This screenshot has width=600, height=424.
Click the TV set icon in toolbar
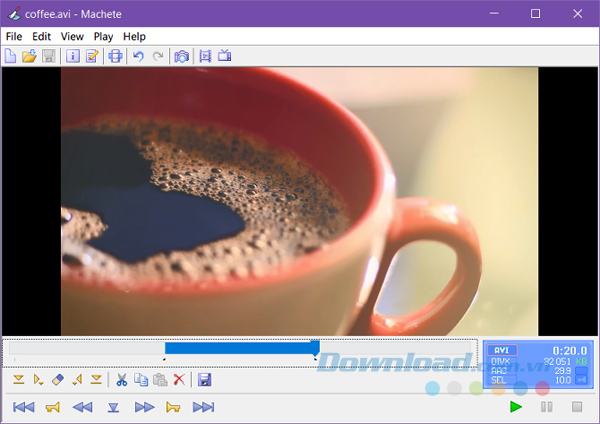225,55
